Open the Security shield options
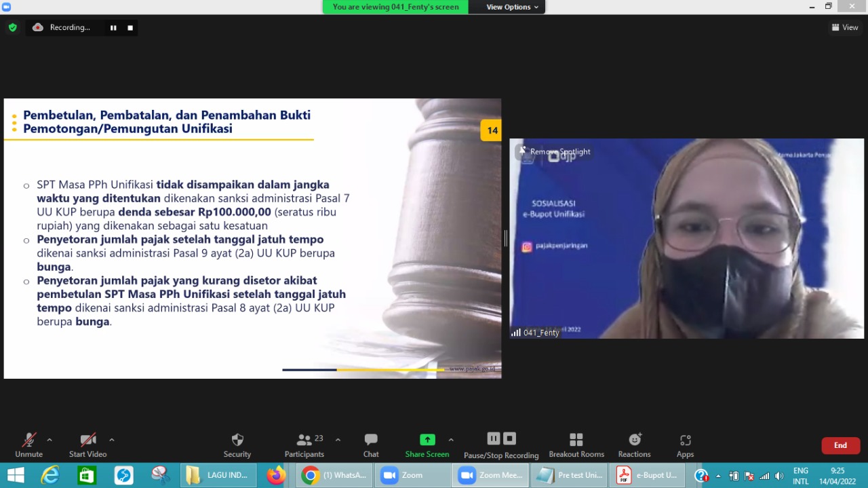This screenshot has height=488, width=868. coord(237,445)
